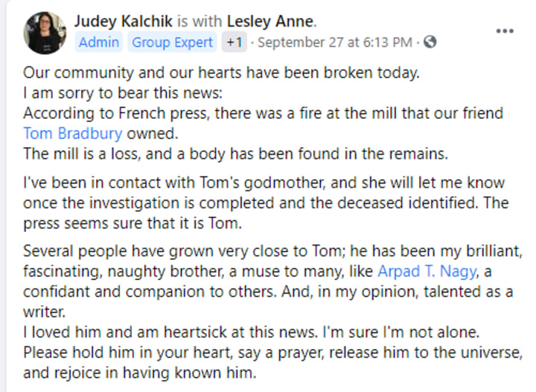
Task: Open Judey Kalchik's profile name link
Action: [124, 21]
